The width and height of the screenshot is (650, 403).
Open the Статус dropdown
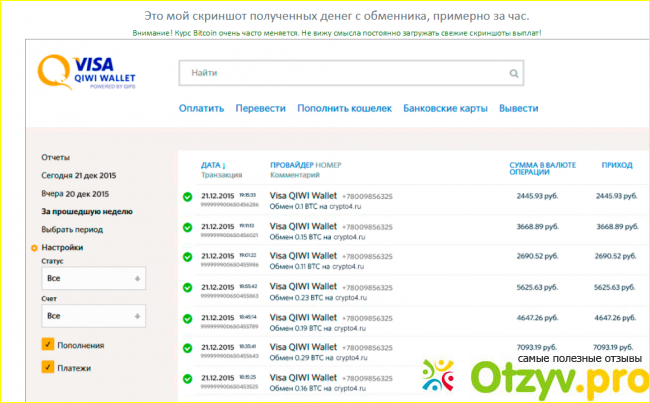click(x=94, y=277)
